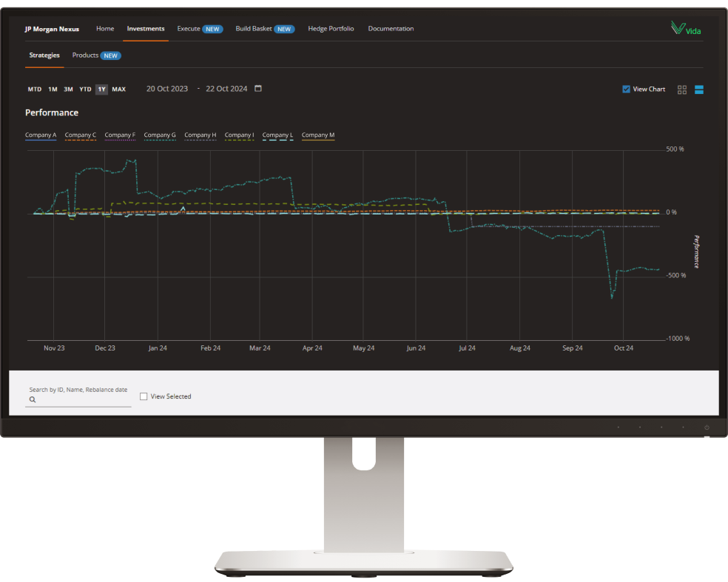Enable the View Selected checkbox
728x582 pixels.
(144, 396)
